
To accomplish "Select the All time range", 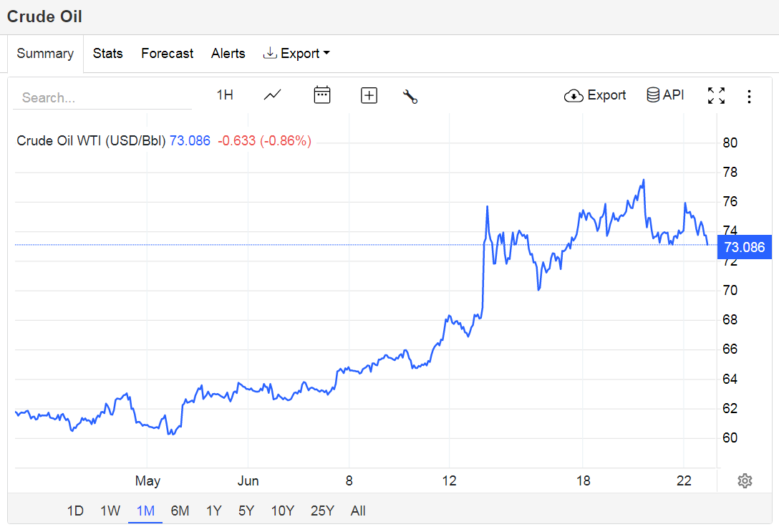I will [x=358, y=511].
